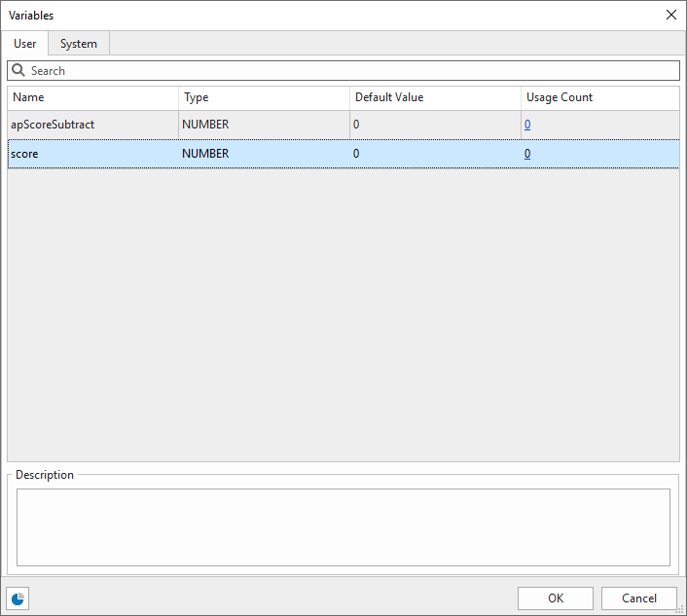Click inside the Description text box

click(x=343, y=527)
